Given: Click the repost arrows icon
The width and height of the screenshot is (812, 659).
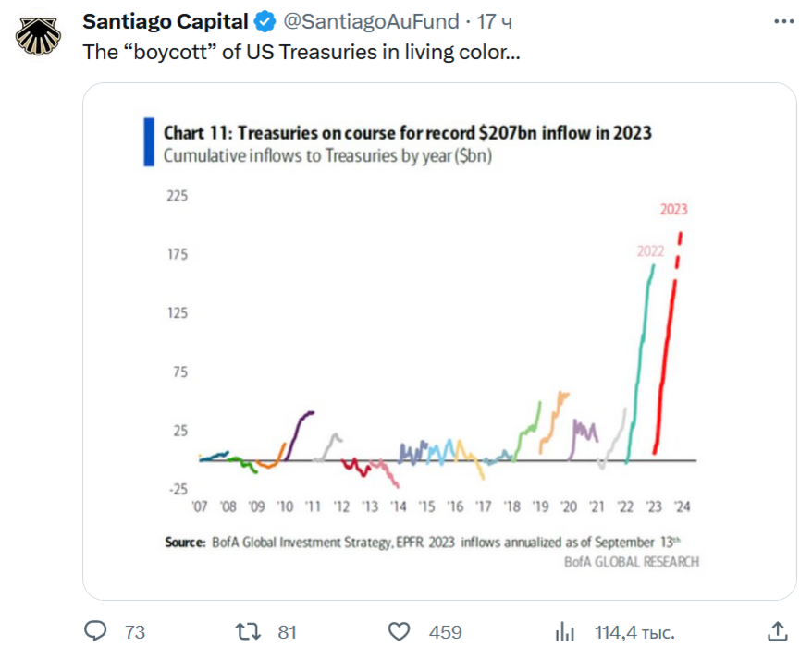Looking at the screenshot, I should 248,631.
